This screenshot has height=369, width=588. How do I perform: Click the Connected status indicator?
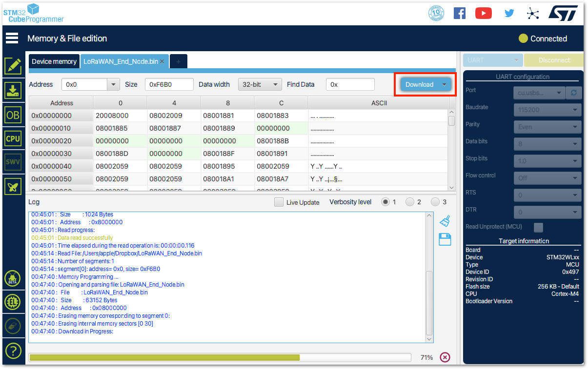tap(543, 39)
